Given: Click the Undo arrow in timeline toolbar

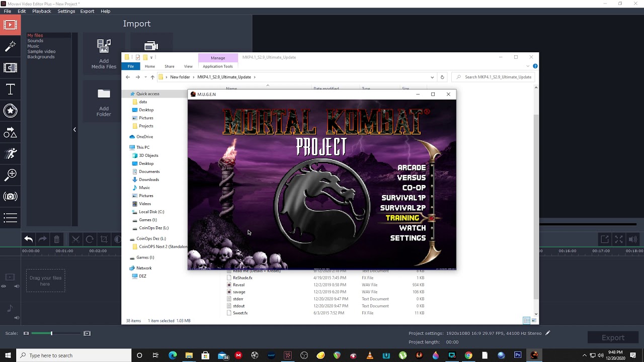Looking at the screenshot, I should tap(29, 239).
